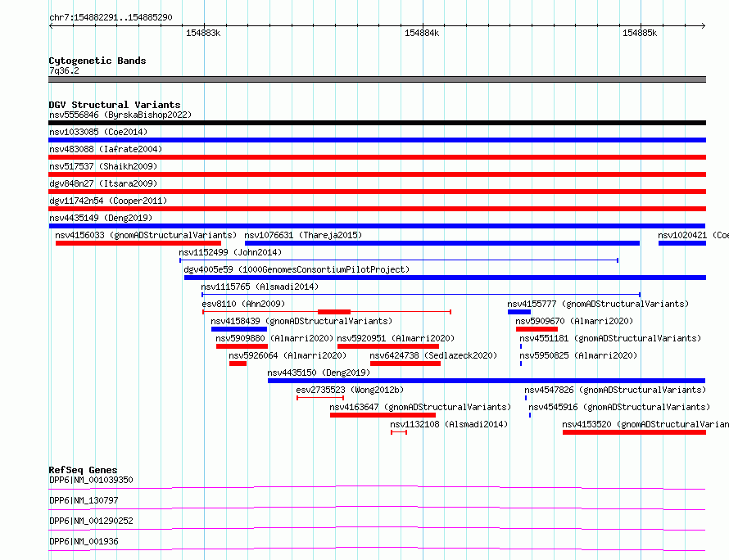This screenshot has width=729, height=560.
Task: Click the nsv5926064 (Almarri2020) small red bar
Action: tap(238, 364)
